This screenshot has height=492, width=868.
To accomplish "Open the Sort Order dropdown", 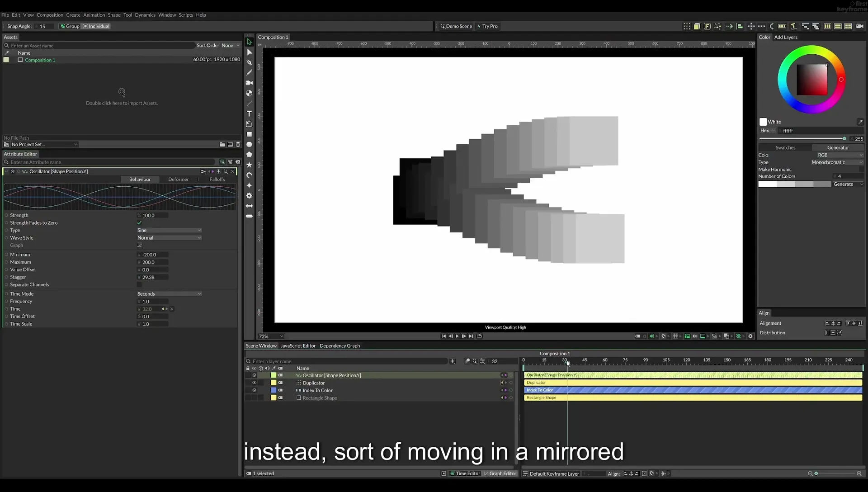I will click(x=231, y=45).
